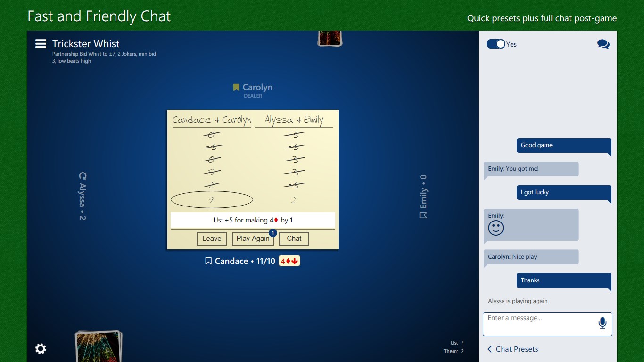Open the hamburger menu in Trickster Whist
Image resolution: width=644 pixels, height=362 pixels.
(41, 43)
